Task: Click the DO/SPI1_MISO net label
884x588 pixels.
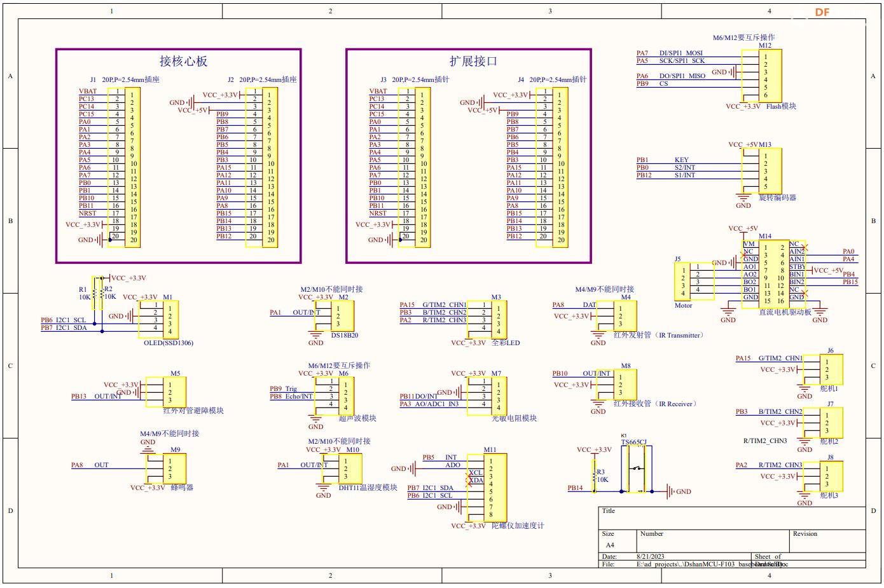Action: pos(682,76)
